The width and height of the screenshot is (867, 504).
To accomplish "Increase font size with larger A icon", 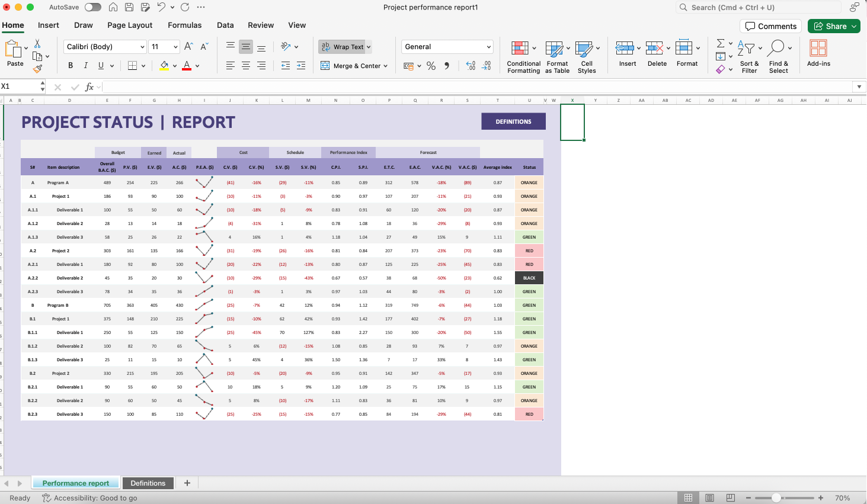I will click(188, 46).
